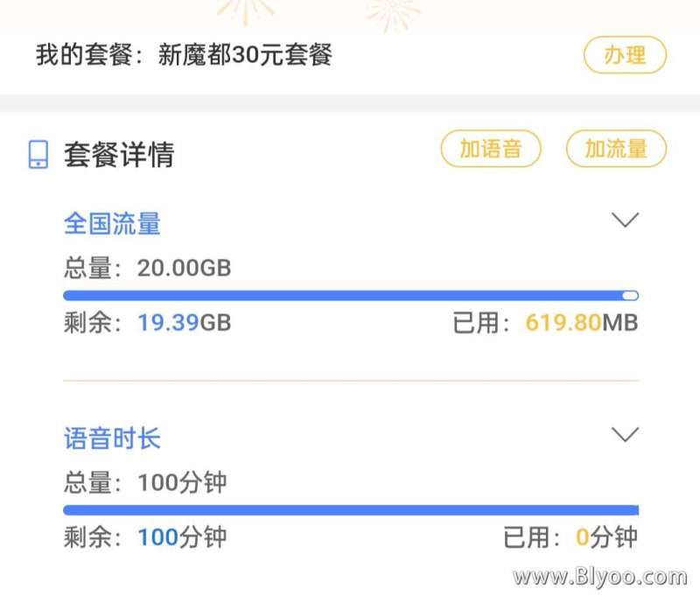700x603 pixels.
Task: Tap the 加语音 button
Action: coord(491,148)
